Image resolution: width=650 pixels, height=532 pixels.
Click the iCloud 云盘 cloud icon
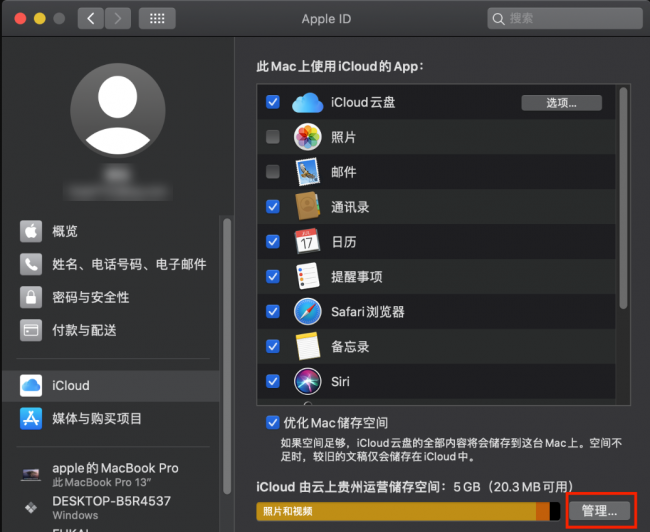[x=308, y=102]
